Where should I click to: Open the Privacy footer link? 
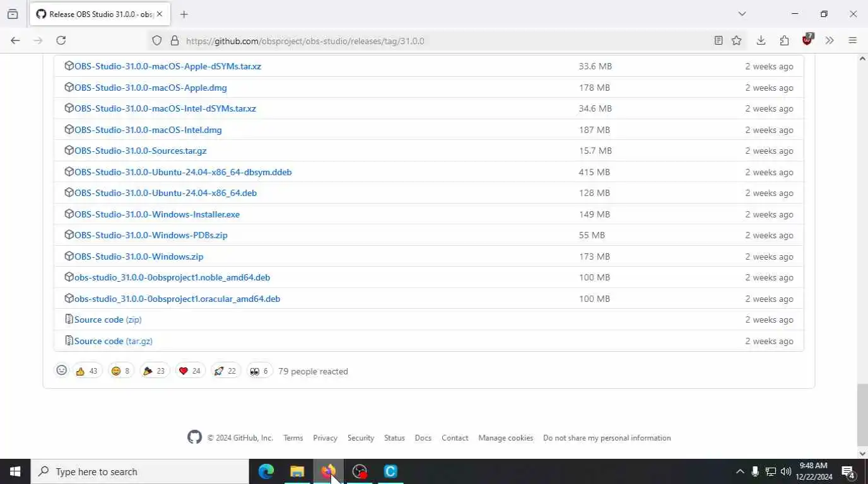click(x=325, y=438)
